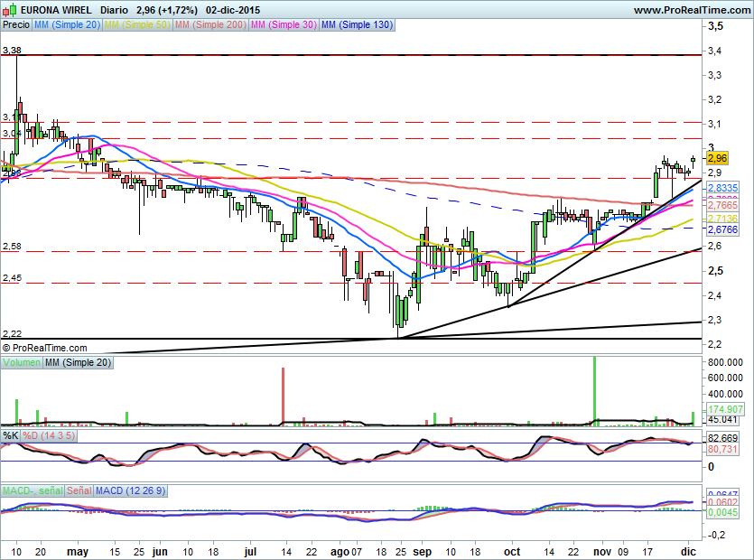This screenshot has height=560, width=754.
Task: Select the MACD-, señal histogram label
Action: point(33,490)
